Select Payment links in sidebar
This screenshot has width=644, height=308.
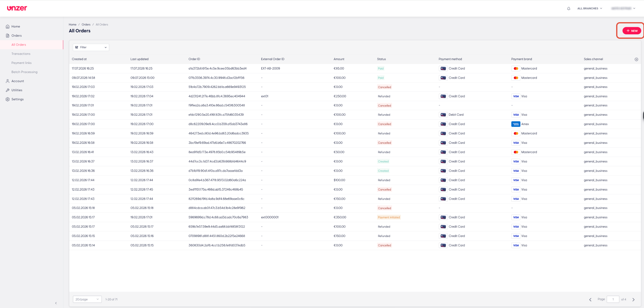click(22, 63)
